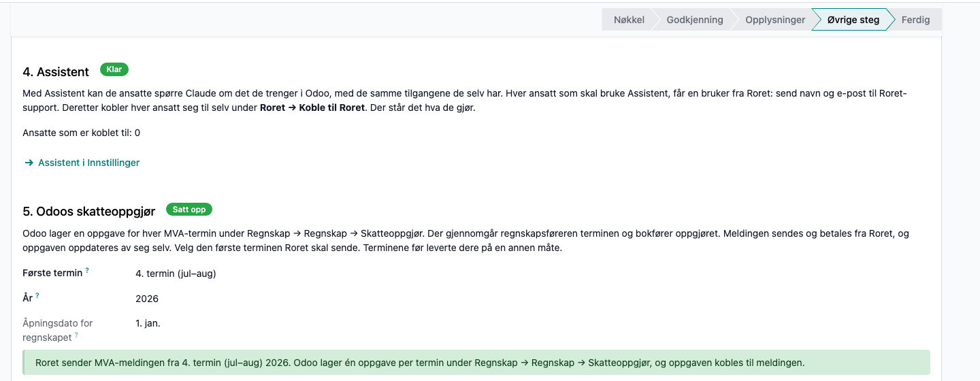
Task: Show help tooltip for År
Action: click(37, 295)
